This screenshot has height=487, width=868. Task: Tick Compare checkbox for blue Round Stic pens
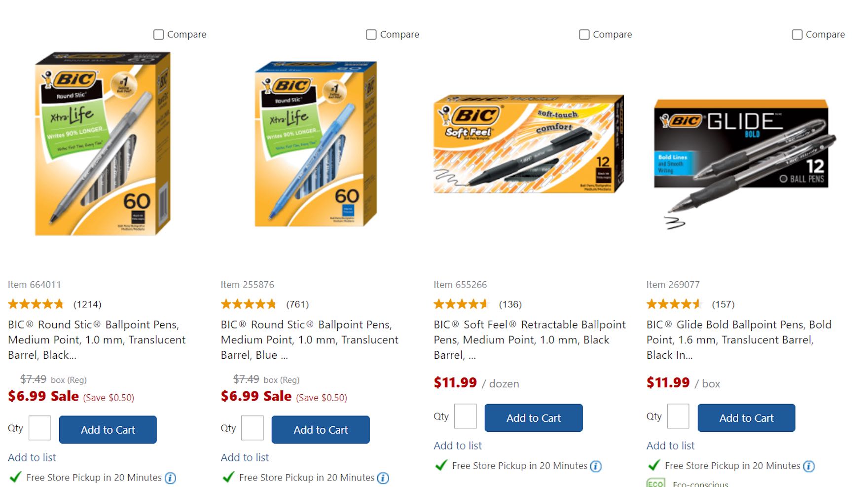point(371,35)
